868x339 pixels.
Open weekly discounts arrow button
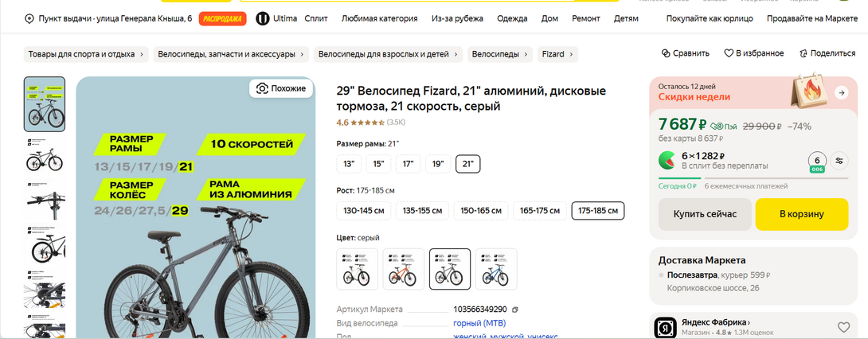click(841, 93)
